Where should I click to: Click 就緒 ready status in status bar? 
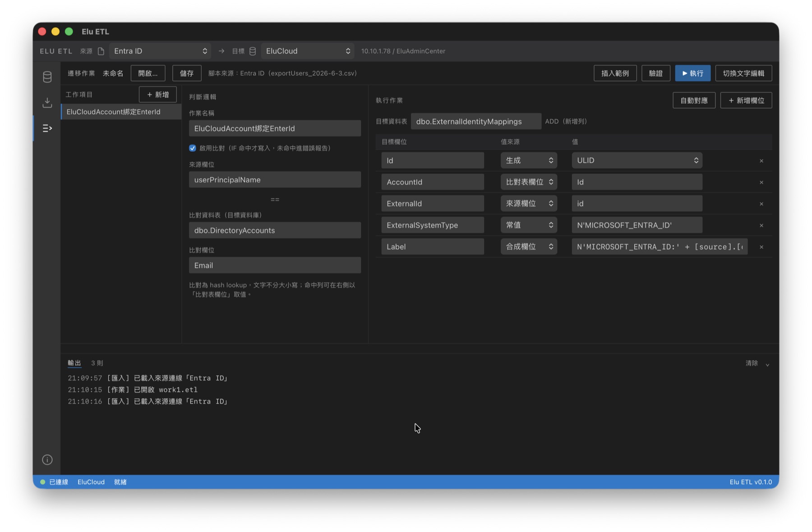(120, 482)
